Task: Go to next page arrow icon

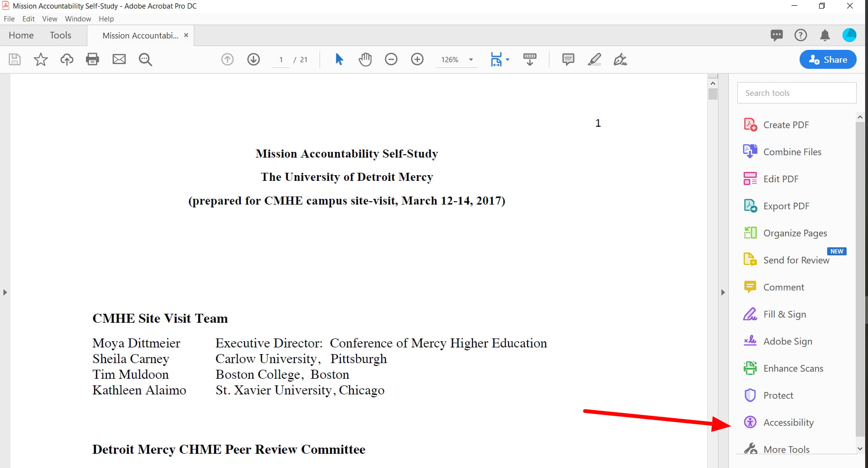Action: click(x=254, y=59)
